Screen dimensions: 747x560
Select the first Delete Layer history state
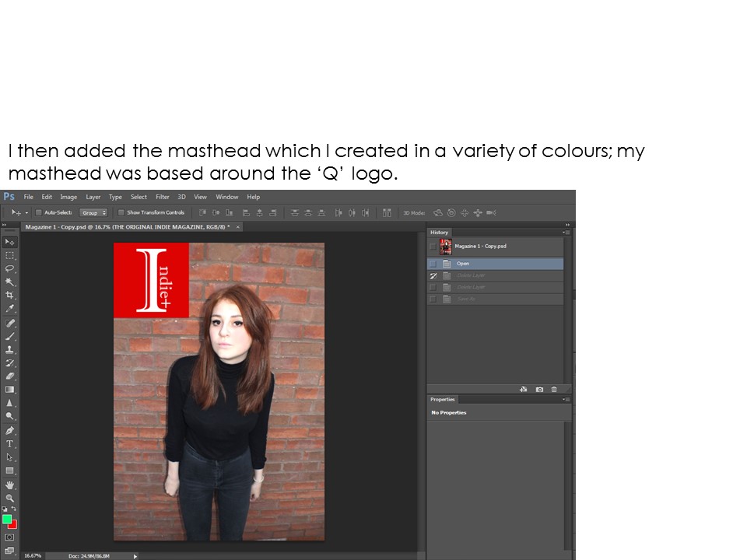pyautogui.click(x=496, y=275)
